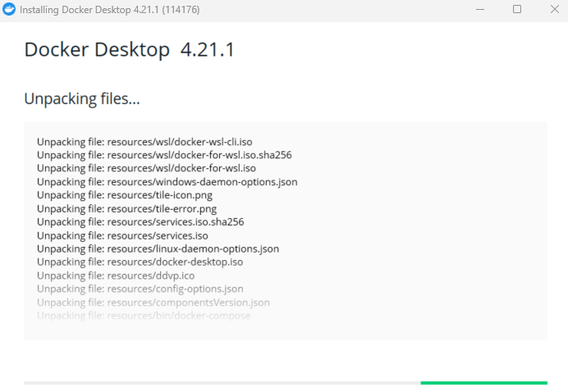Viewport: 568px width, 392px height.
Task: Minimize the Docker installer window
Action: point(480,9)
